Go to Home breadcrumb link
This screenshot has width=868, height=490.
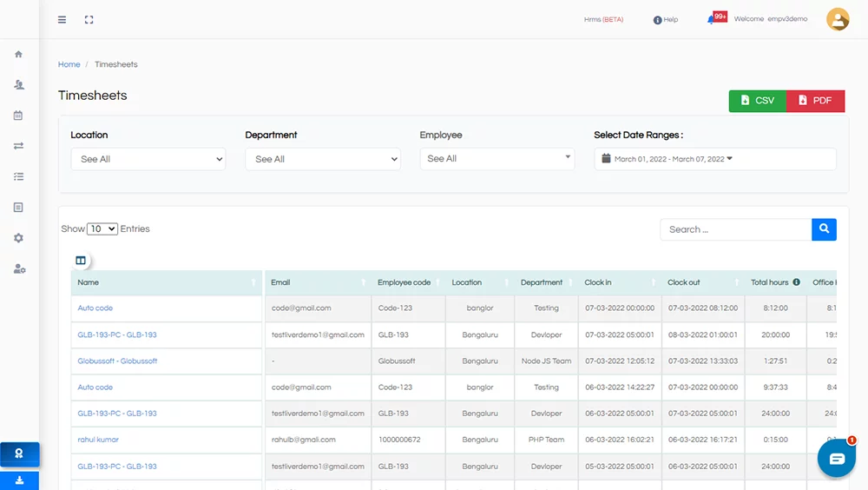coord(69,64)
